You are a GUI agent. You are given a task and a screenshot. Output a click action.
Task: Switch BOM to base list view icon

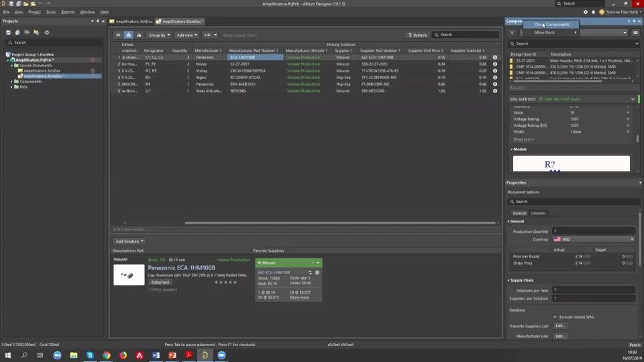tap(118, 35)
